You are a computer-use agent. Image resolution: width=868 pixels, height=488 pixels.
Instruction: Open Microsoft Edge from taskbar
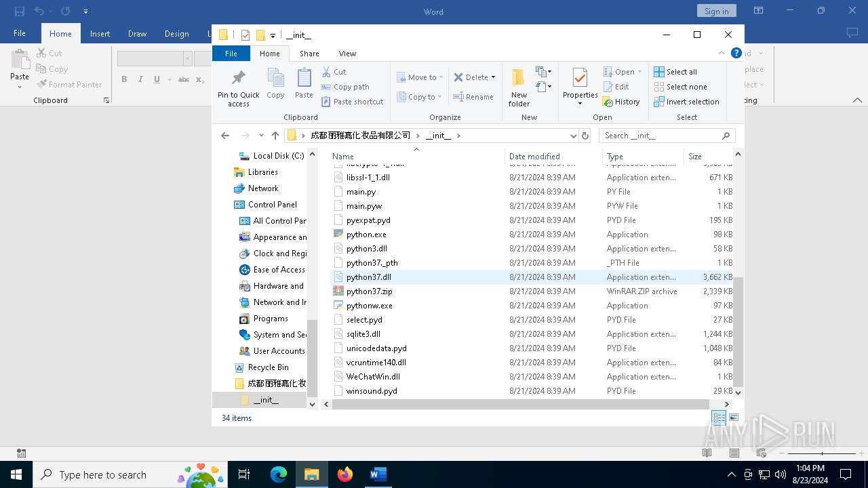(x=279, y=474)
